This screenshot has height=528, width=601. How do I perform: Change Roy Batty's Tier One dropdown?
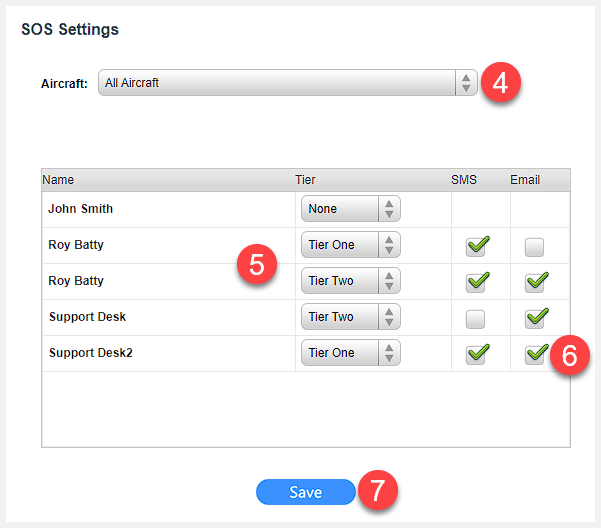coord(351,245)
